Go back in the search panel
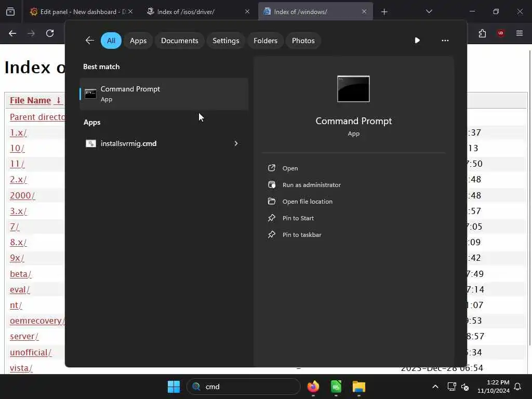The image size is (532, 399). click(89, 41)
